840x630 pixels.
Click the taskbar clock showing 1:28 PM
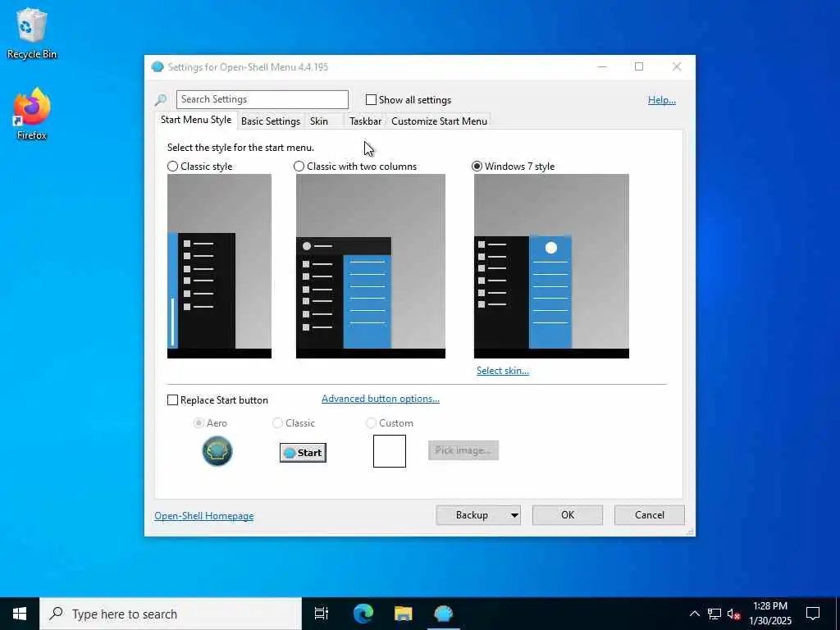pos(769,614)
